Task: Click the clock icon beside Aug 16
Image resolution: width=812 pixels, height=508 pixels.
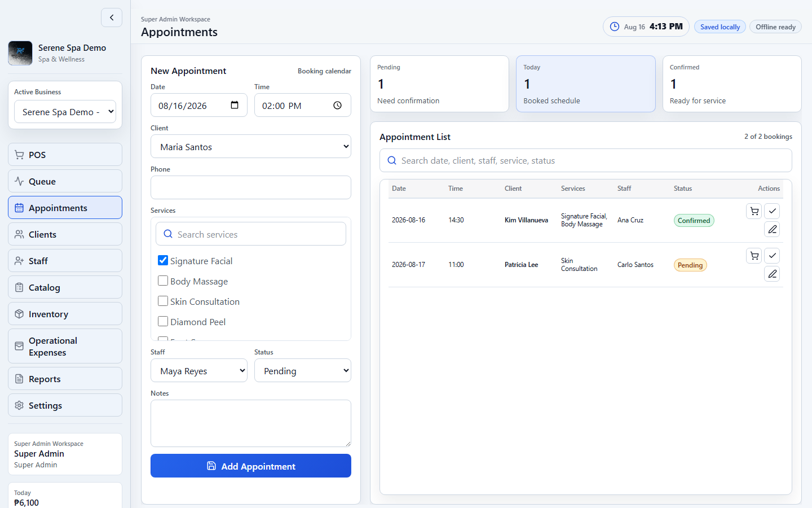Action: click(615, 27)
